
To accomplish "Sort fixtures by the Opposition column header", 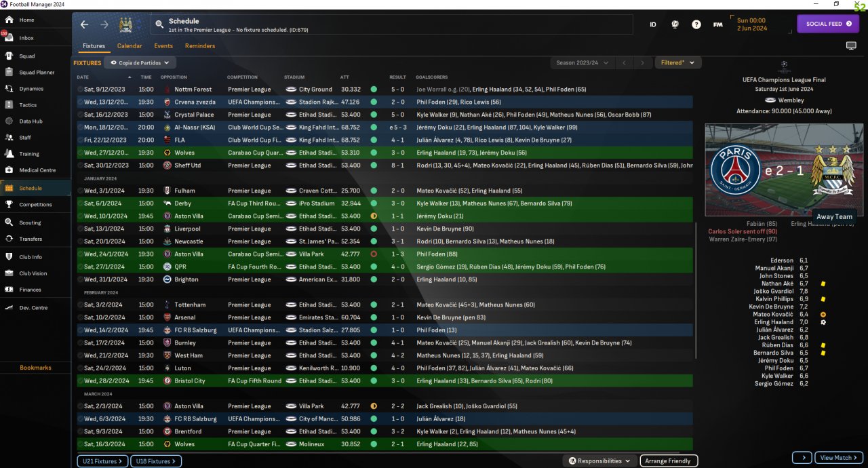I will [174, 77].
